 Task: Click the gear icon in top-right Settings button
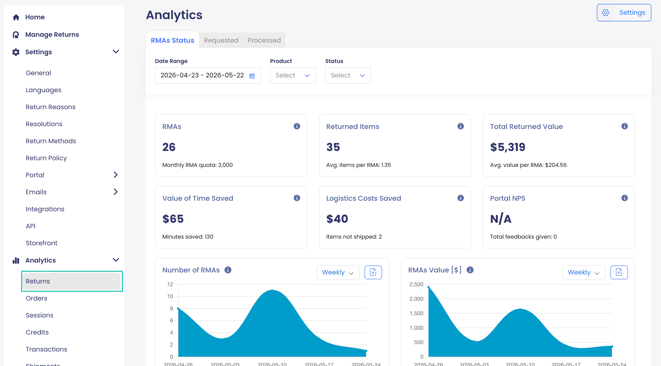click(606, 13)
